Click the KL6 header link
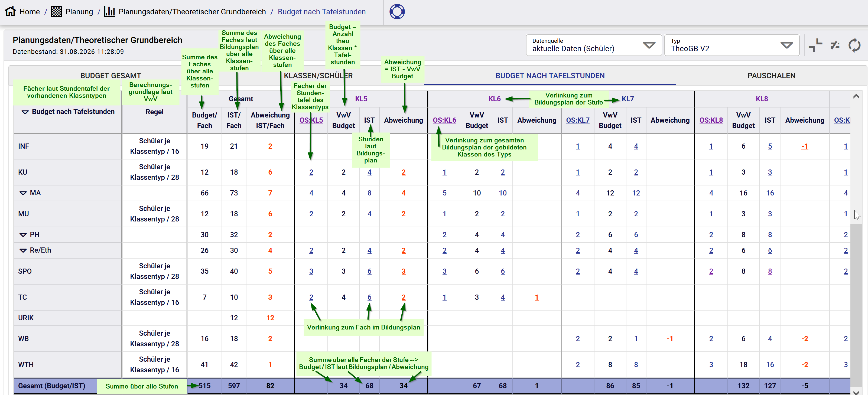868x395 pixels. (x=494, y=99)
